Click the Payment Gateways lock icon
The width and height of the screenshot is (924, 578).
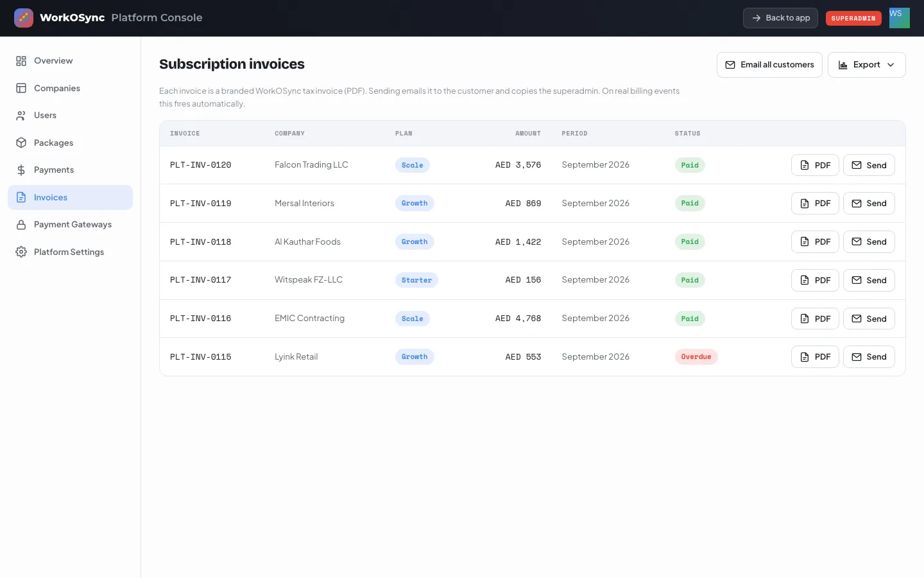21,225
